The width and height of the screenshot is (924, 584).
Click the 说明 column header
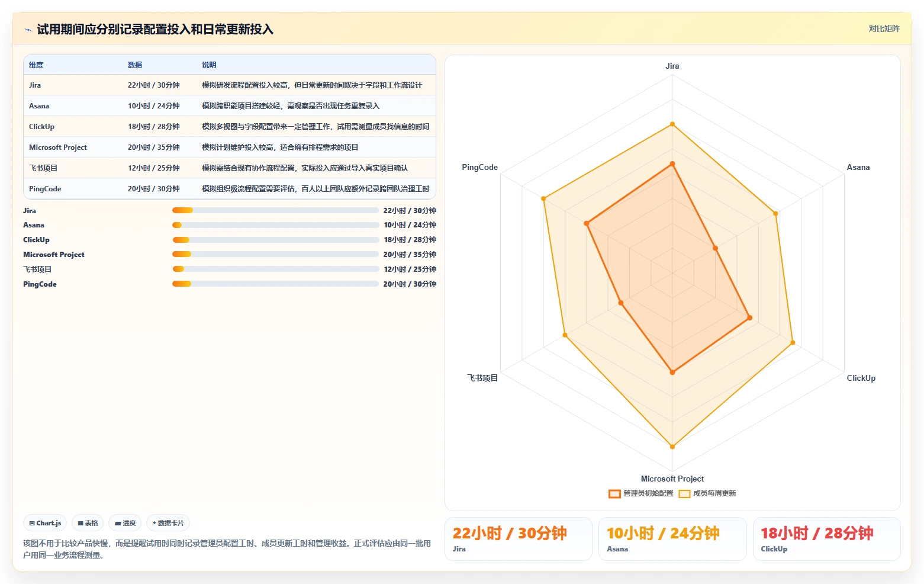[209, 65]
